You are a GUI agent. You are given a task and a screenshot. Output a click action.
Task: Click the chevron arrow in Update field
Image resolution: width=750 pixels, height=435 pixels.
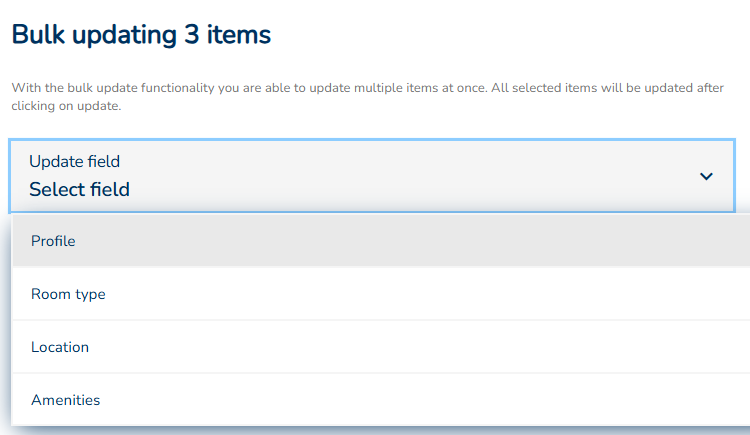[706, 176]
